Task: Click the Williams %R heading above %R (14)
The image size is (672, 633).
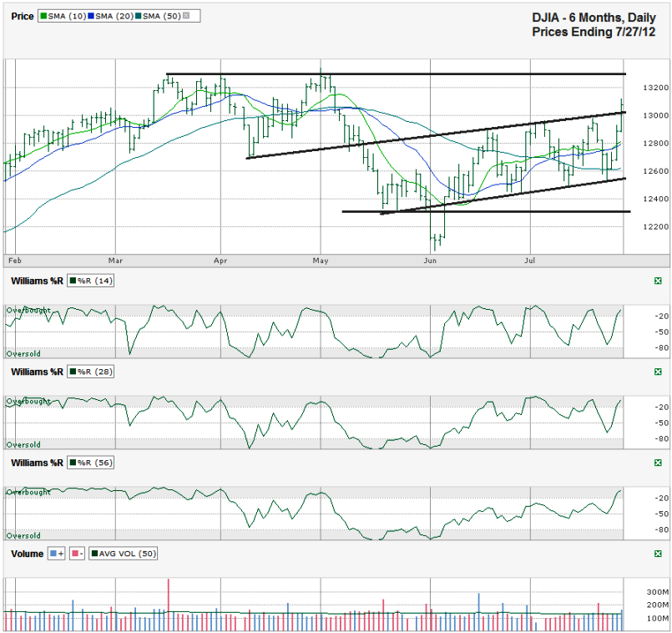Action: point(37,281)
